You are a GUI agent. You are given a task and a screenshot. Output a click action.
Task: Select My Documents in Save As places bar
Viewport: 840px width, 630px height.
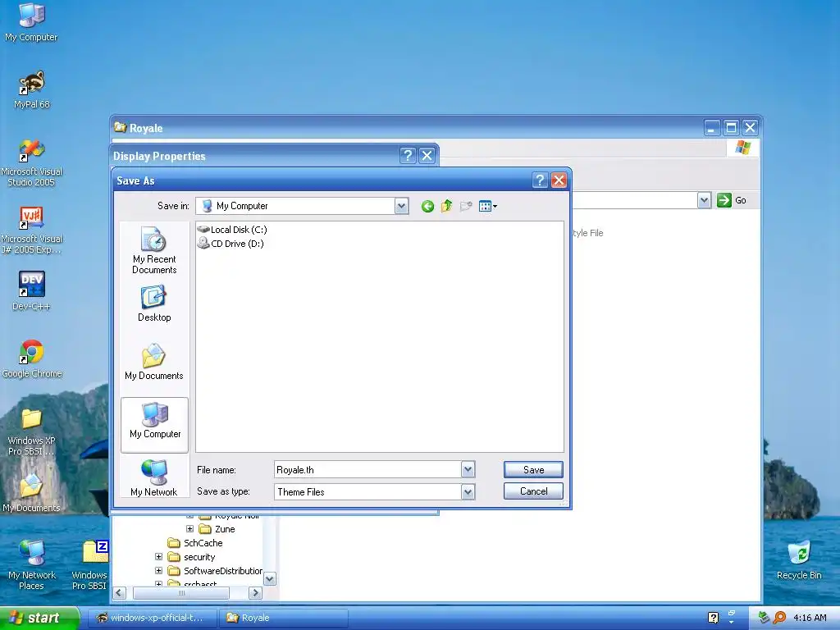(154, 362)
